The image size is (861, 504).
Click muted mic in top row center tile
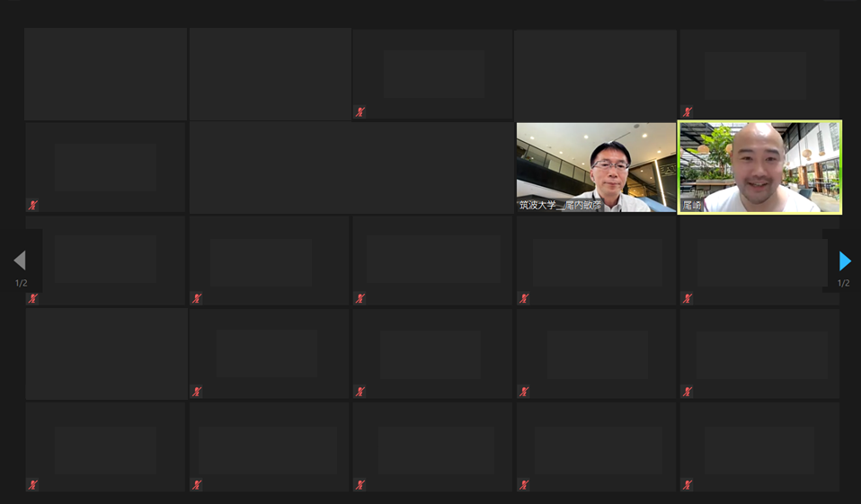pos(359,112)
